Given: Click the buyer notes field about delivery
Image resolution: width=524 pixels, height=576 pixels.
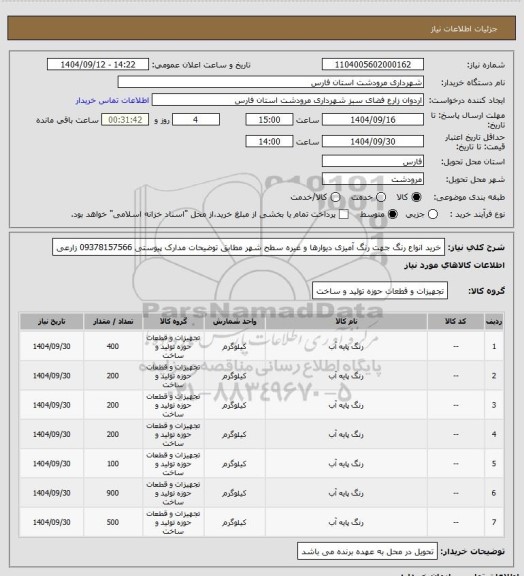Looking at the screenshot, I should [x=367, y=551].
